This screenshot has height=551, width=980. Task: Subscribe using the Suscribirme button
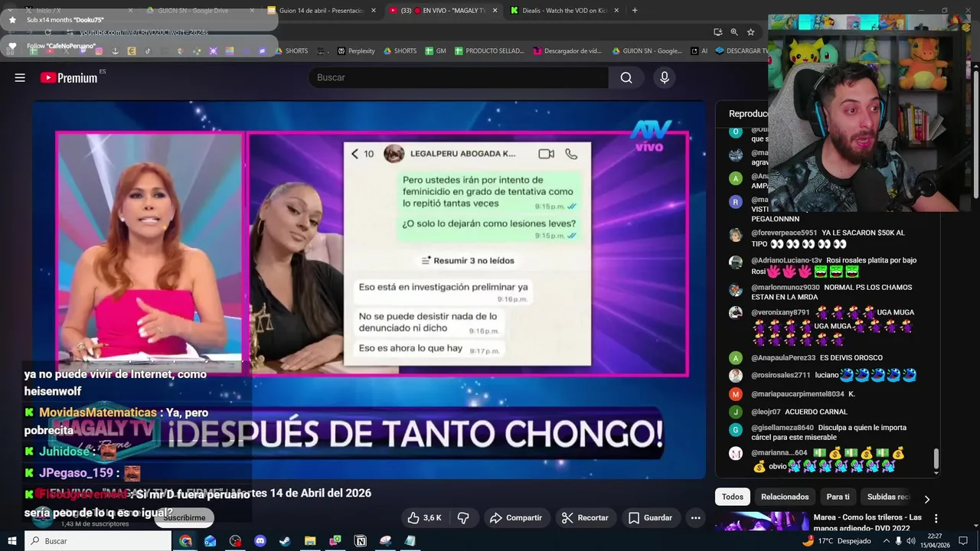click(x=184, y=518)
